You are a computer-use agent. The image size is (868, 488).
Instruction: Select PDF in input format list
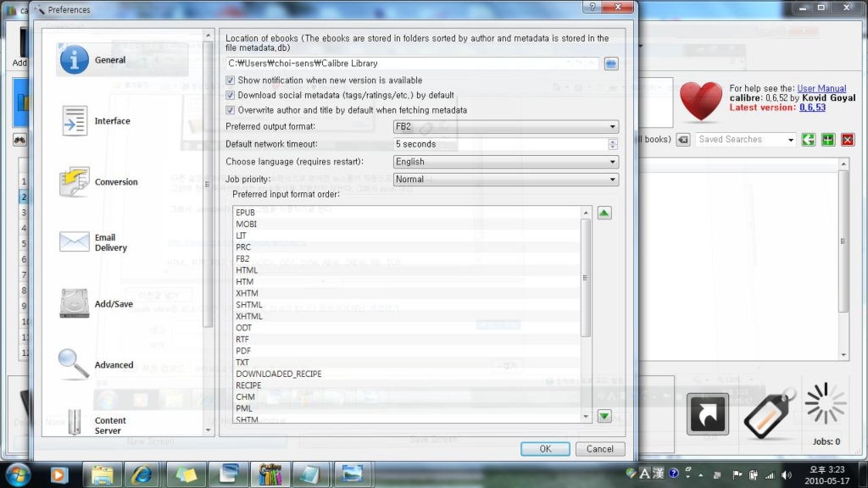[408, 351]
